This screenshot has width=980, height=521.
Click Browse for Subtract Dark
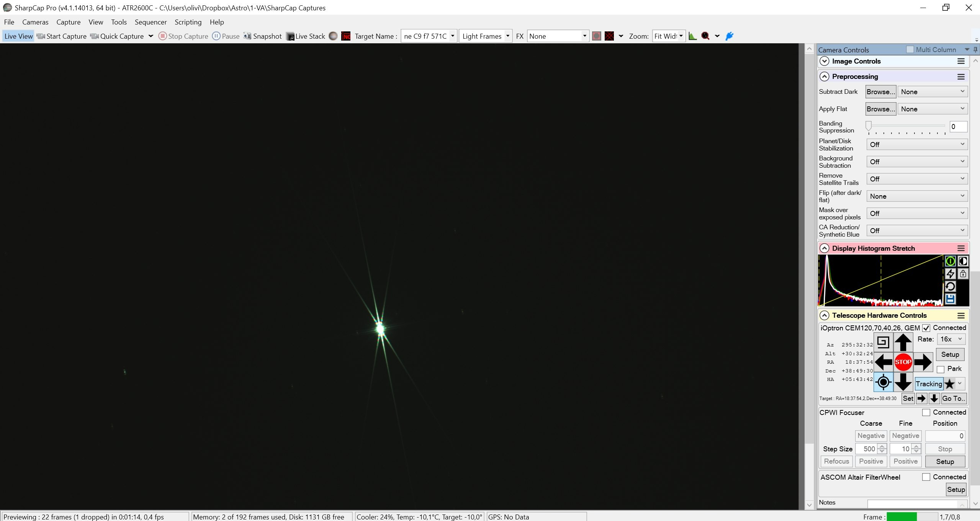[x=881, y=91]
